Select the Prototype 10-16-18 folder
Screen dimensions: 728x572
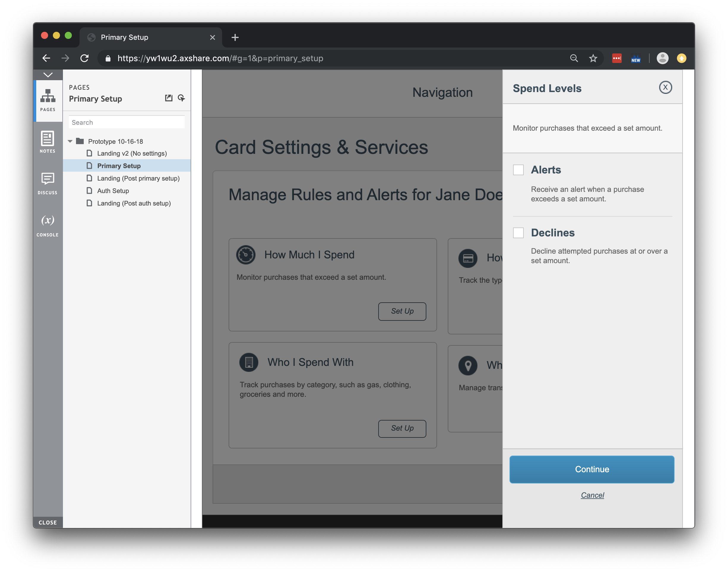(x=115, y=141)
